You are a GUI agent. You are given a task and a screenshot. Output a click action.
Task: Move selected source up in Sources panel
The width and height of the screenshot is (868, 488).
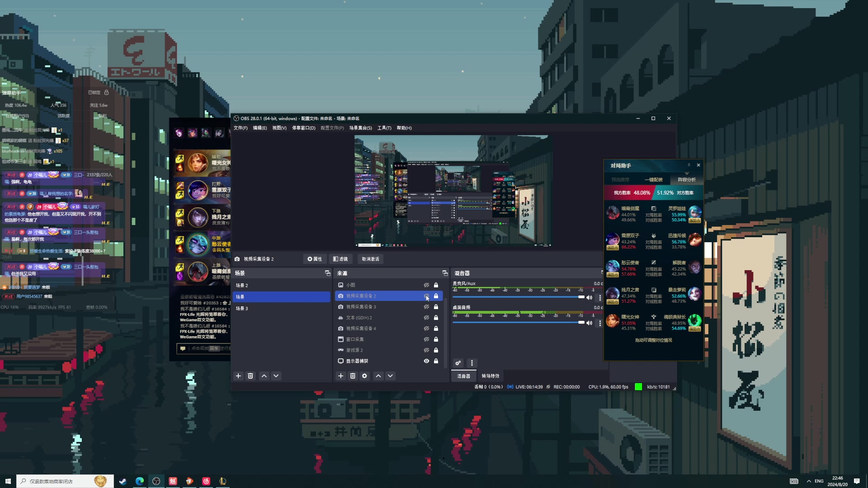pos(378,376)
